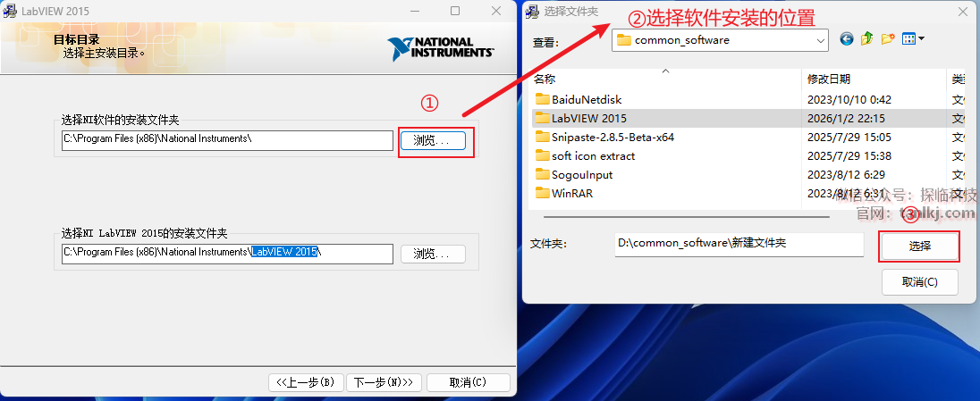Create new folder icon in dialog toolbar
The height and width of the screenshot is (401, 980).
888,39
